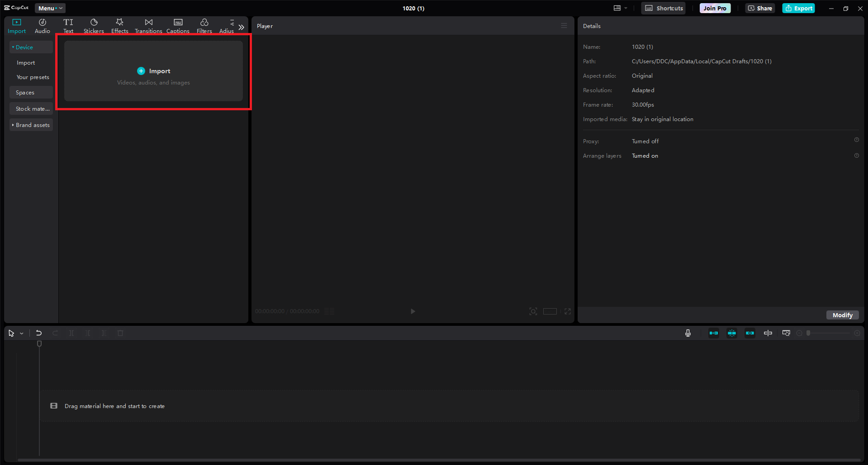
Task: Click the zoom-to-fit timeline ruler icon
Action: coord(786,333)
